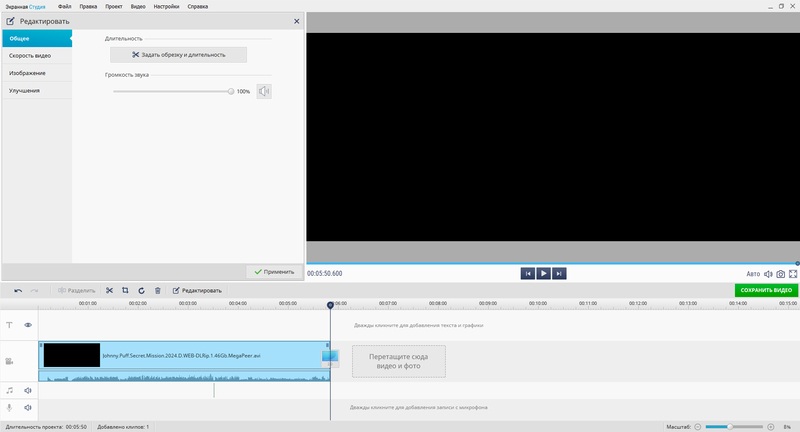Click the timeline playhead marker
Image resolution: width=800 pixels, height=432 pixels.
click(330, 305)
